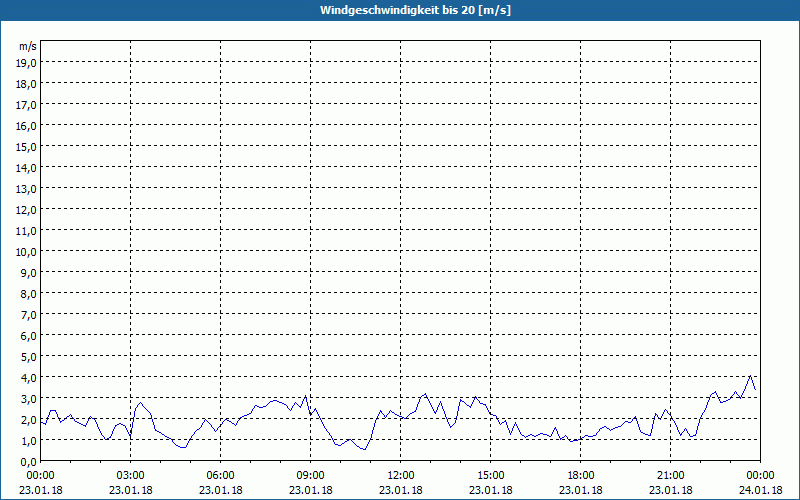
Task: Click the 18,0 y-axis label
Action: point(26,84)
